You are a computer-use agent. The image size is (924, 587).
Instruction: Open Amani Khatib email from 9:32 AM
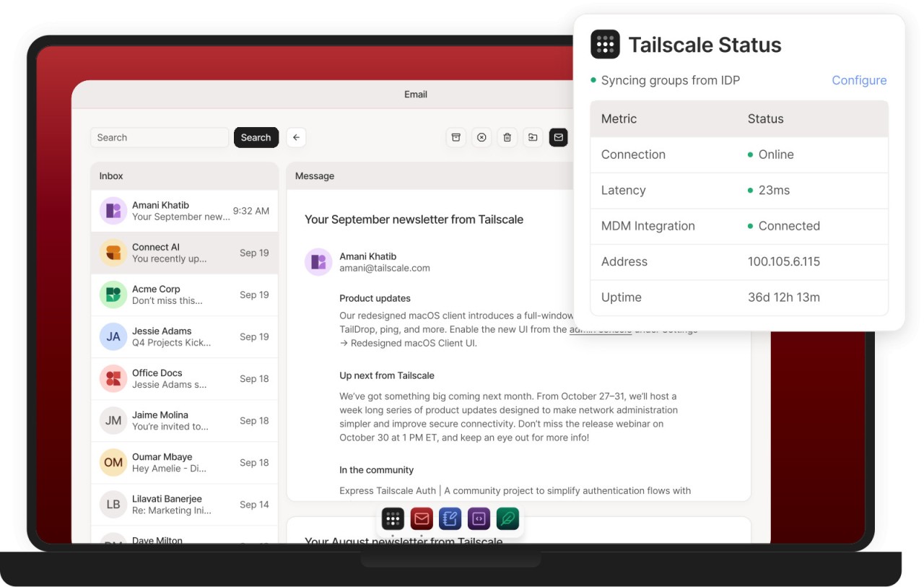pyautogui.click(x=185, y=211)
